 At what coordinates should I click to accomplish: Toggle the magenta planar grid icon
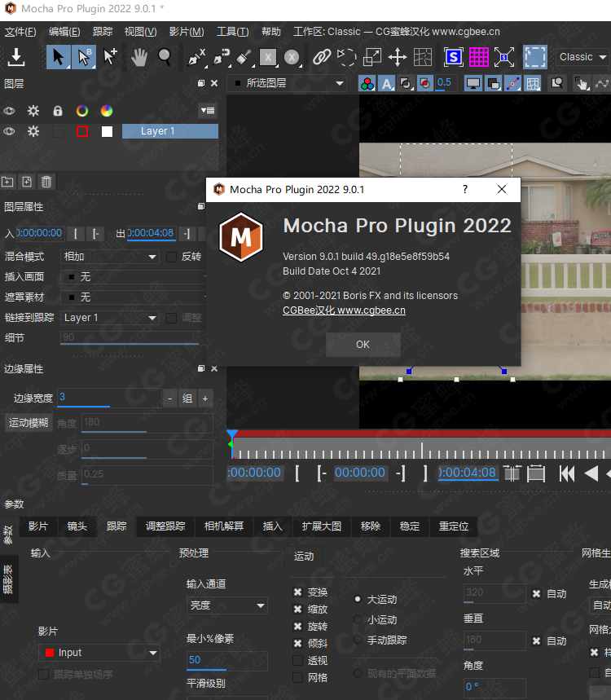pyautogui.click(x=478, y=57)
